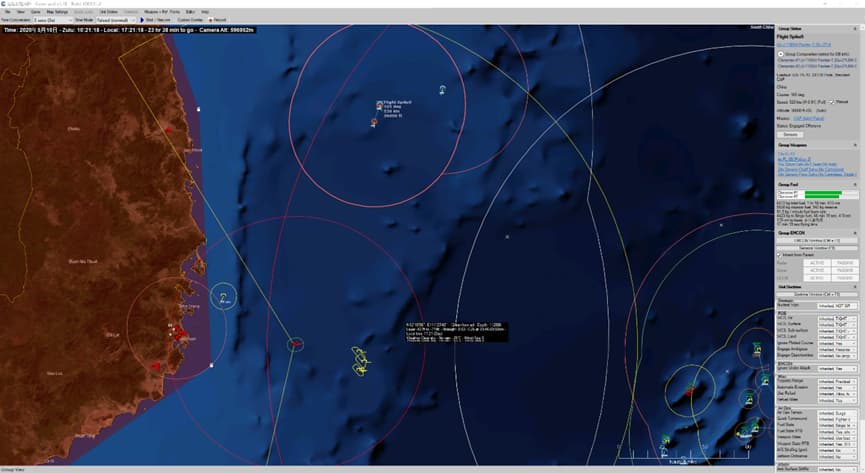The image size is (865, 473).
Task: Click the red ship at the yellow line's end
Action: tap(296, 344)
